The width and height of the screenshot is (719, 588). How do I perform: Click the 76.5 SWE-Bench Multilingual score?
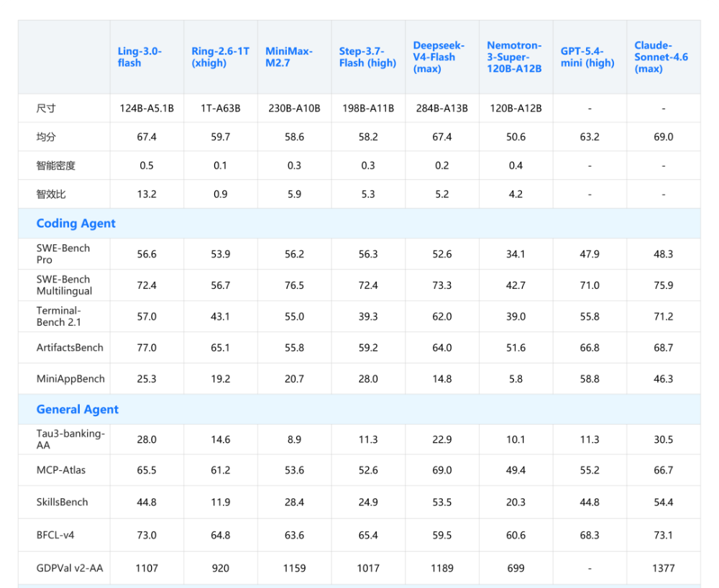tap(294, 285)
